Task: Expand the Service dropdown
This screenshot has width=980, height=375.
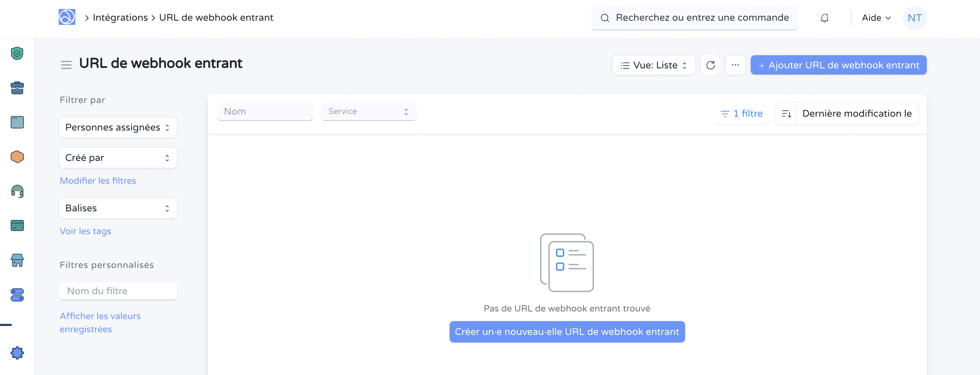Action: (368, 112)
